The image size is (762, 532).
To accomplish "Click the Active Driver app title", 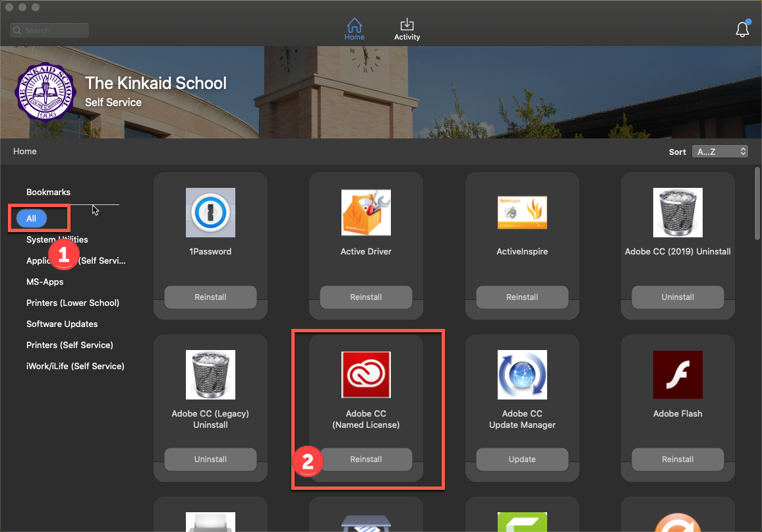I will pos(366,251).
